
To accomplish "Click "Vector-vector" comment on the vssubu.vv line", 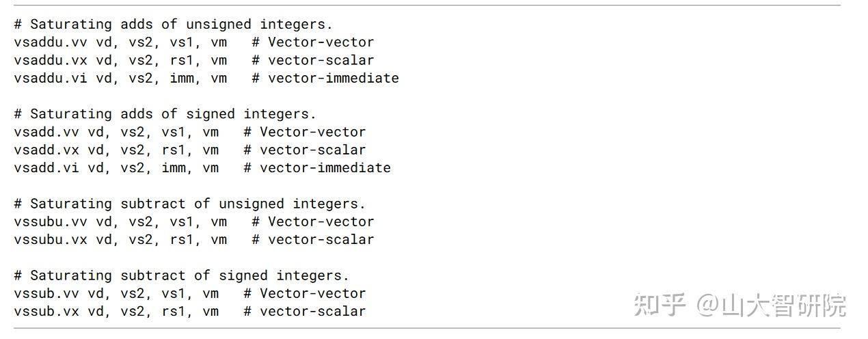I will click(321, 221).
